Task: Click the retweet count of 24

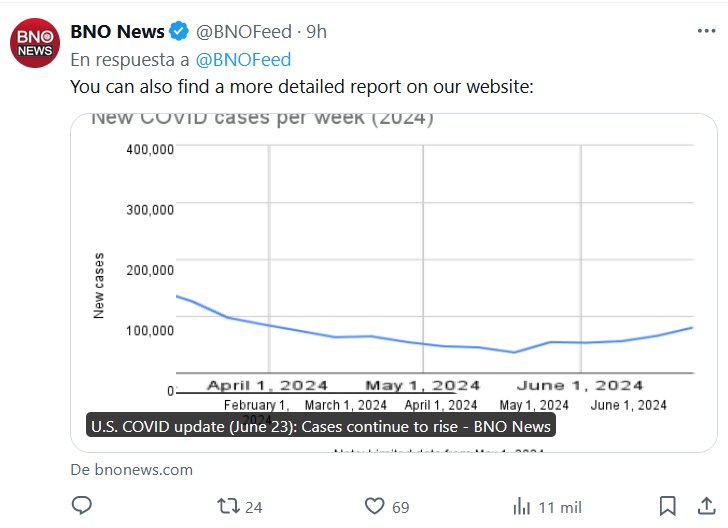Action: 254,507
